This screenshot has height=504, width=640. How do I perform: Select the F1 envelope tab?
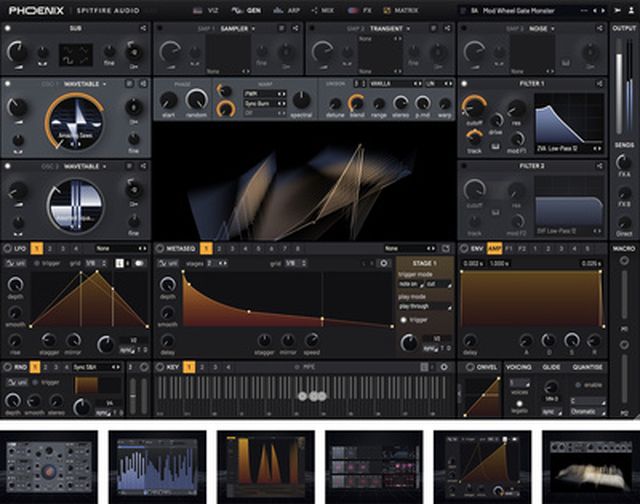[509, 249]
